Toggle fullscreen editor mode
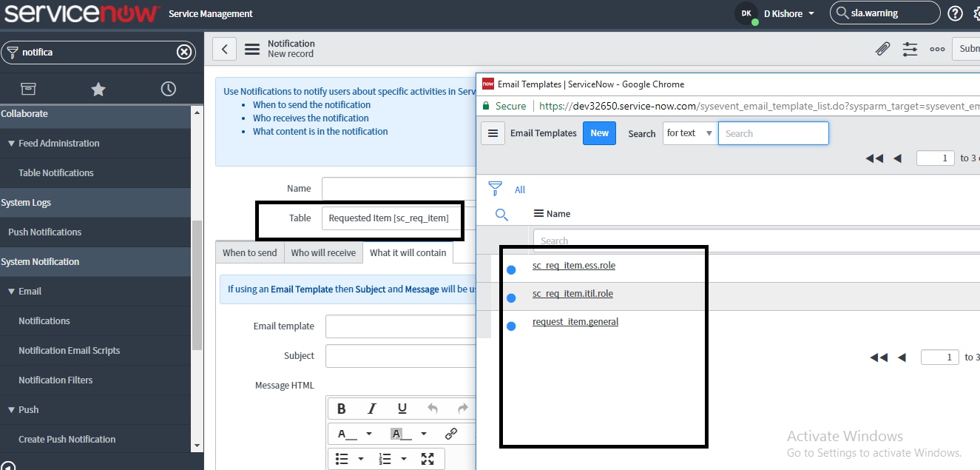 [428, 459]
